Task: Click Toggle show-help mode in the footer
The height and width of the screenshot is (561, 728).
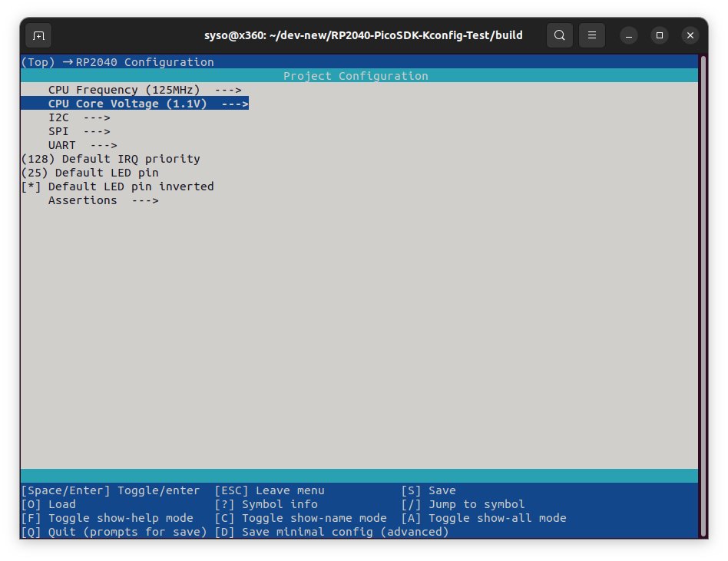Action: (108, 517)
